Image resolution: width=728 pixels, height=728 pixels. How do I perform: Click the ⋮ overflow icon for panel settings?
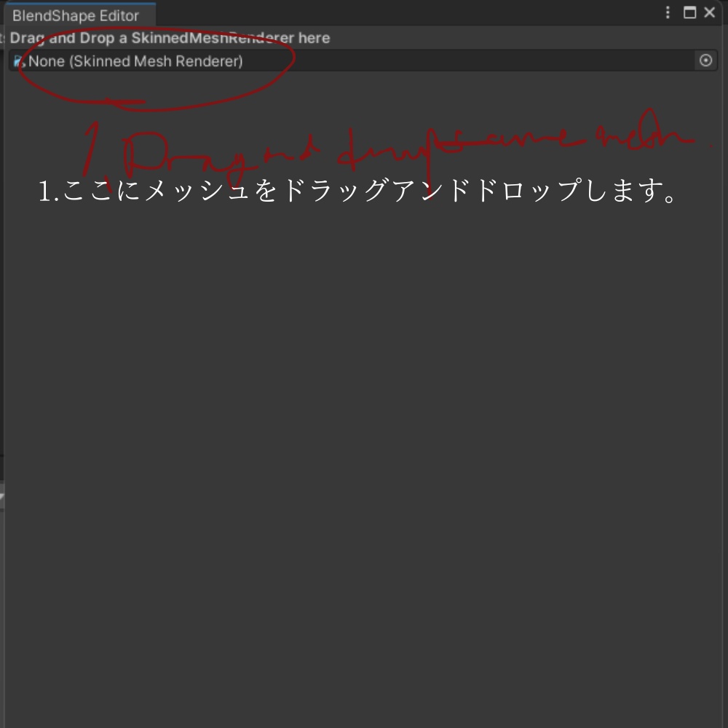click(x=668, y=12)
